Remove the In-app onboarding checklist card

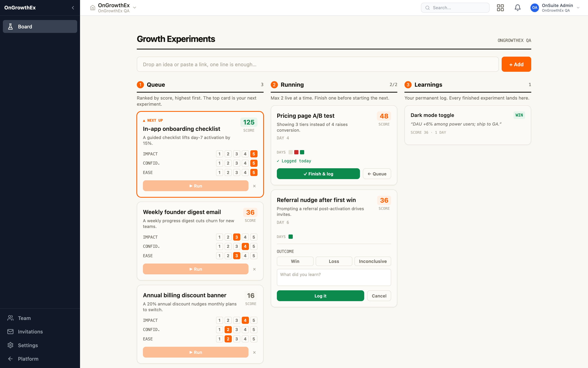254,186
